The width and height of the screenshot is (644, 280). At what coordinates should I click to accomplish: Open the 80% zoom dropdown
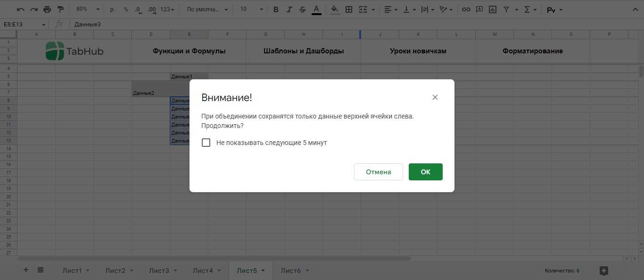(x=88, y=9)
